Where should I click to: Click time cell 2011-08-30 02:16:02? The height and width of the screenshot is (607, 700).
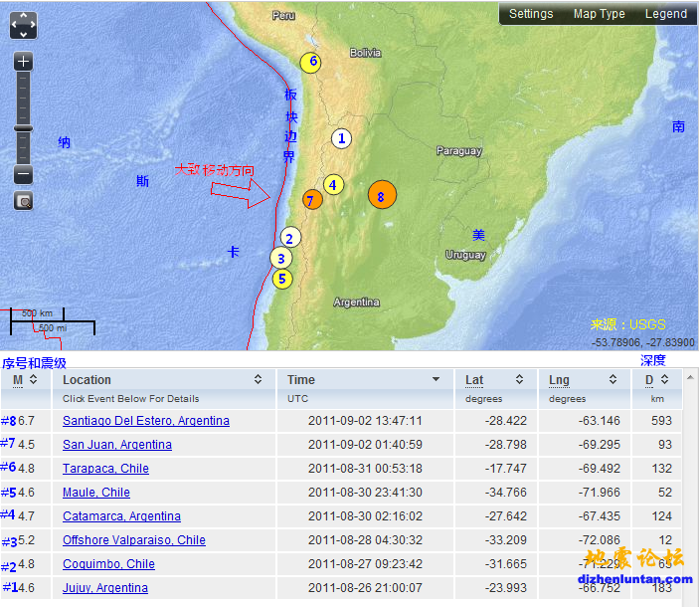[365, 515]
